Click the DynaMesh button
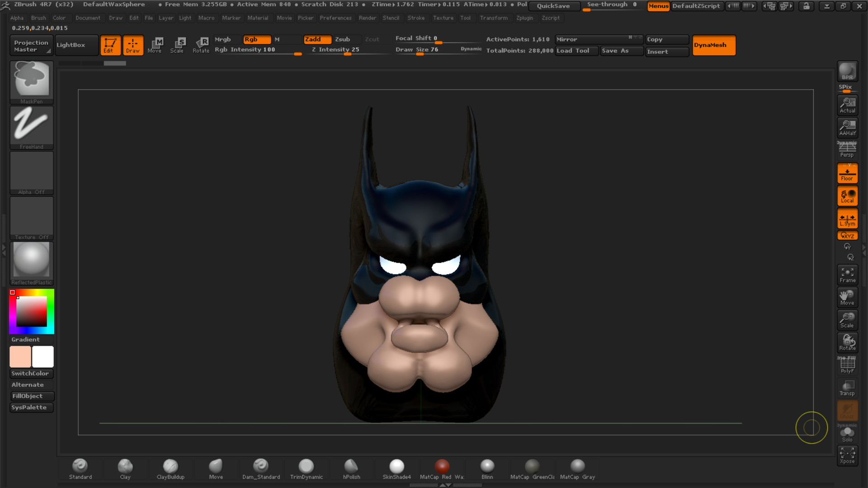Screen dimensions: 868x488 click(x=713, y=45)
